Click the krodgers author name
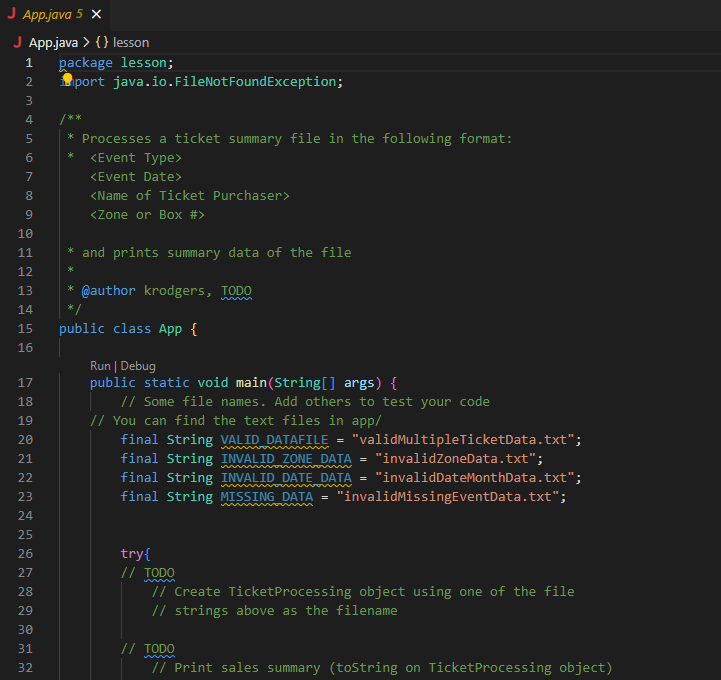This screenshot has width=721, height=680. pyautogui.click(x=174, y=291)
